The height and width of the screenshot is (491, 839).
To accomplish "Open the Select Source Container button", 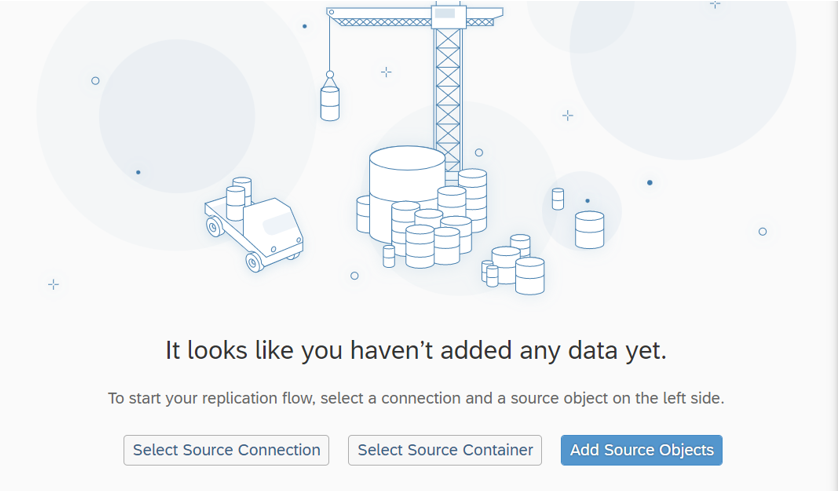I will point(445,450).
